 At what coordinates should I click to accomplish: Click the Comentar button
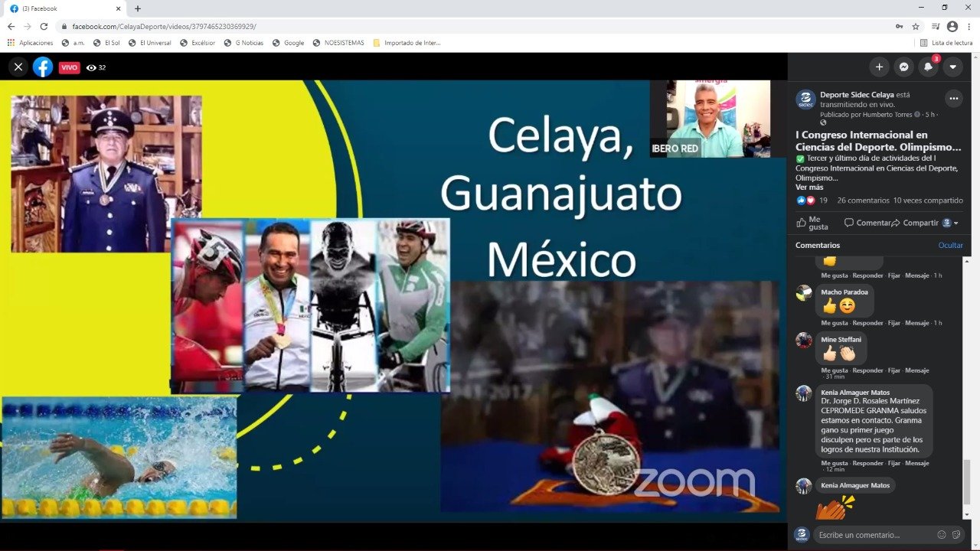867,223
